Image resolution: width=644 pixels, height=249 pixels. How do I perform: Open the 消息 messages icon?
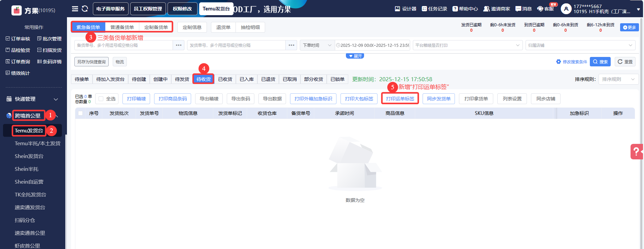point(518,9)
